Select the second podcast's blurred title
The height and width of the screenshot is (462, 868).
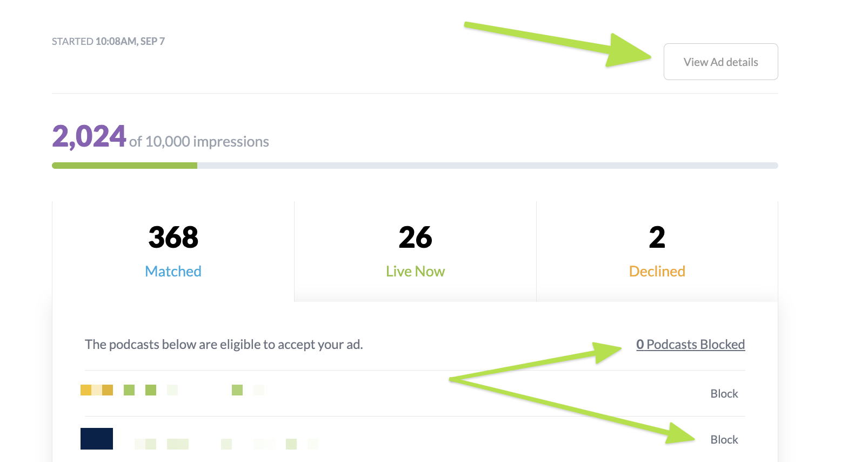click(226, 444)
